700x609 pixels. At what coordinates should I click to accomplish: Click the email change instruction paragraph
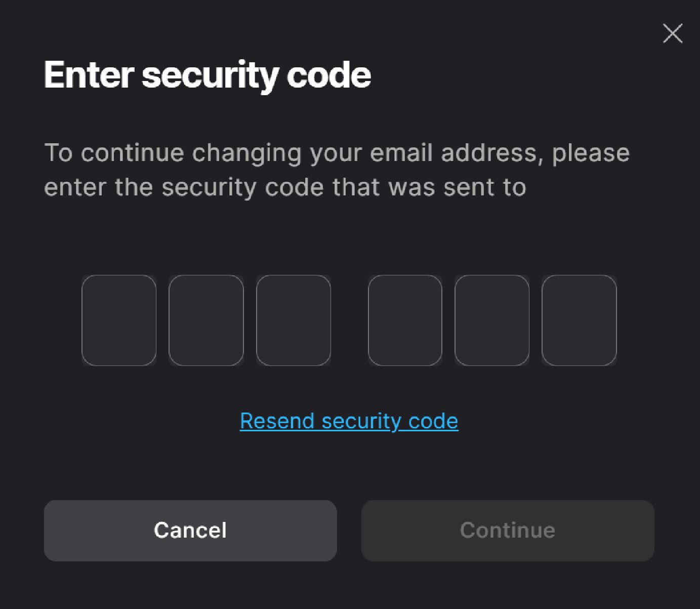(x=337, y=170)
